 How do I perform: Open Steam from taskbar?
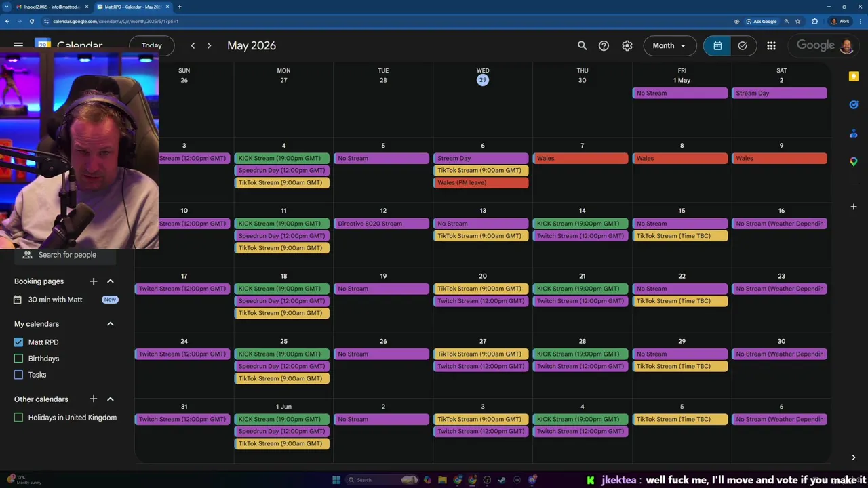point(502,480)
